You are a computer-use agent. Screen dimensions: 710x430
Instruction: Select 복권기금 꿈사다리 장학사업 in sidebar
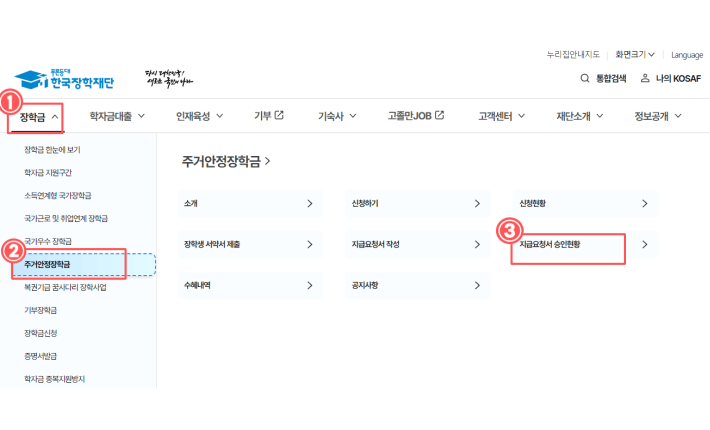click(65, 287)
